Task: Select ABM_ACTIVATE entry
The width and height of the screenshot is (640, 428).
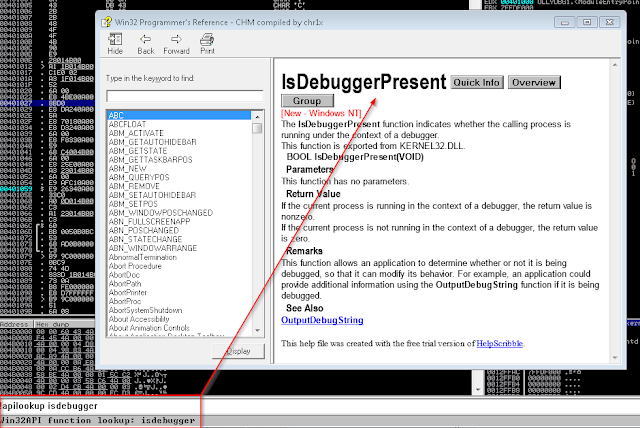Action: [x=136, y=133]
